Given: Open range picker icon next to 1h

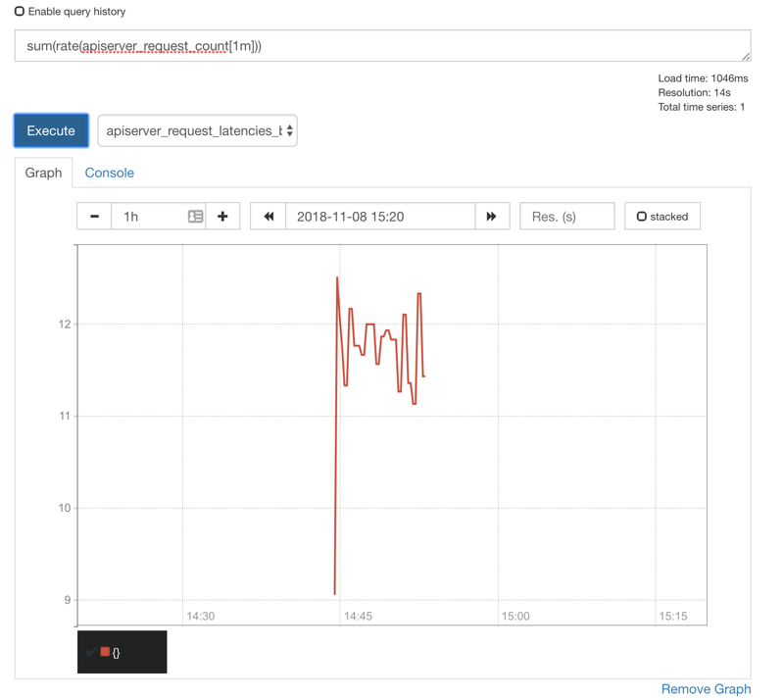Looking at the screenshot, I should pyautogui.click(x=195, y=216).
